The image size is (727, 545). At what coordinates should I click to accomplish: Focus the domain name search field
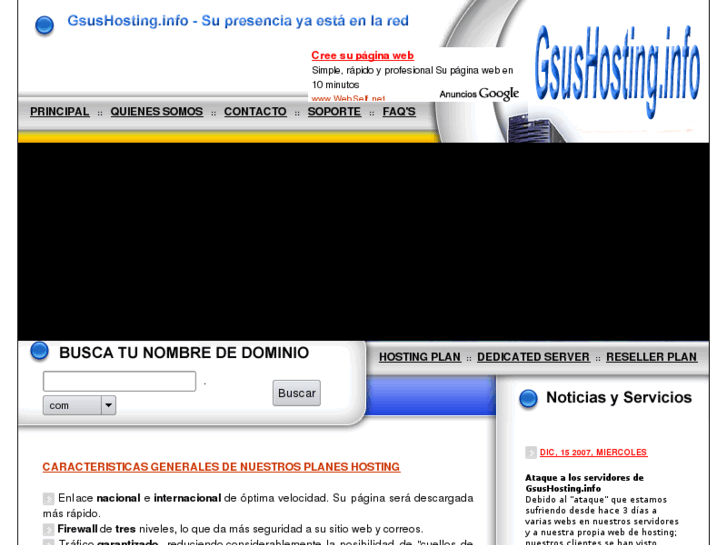coord(119,381)
